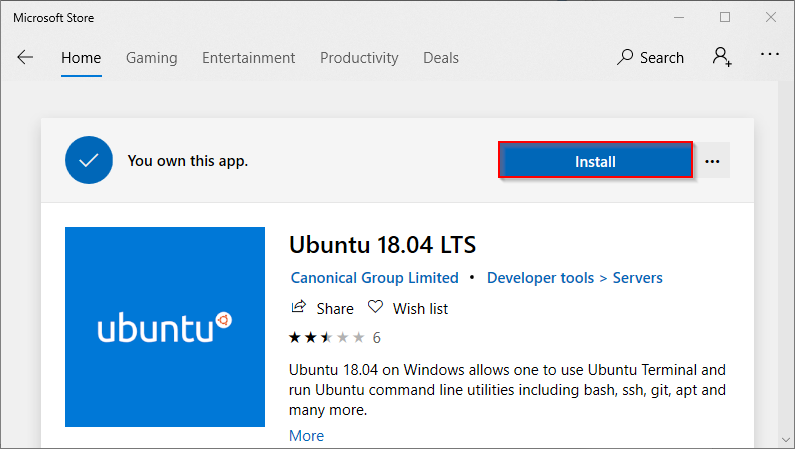Open the Entertainment tab
This screenshot has height=449, width=795.
[x=248, y=58]
